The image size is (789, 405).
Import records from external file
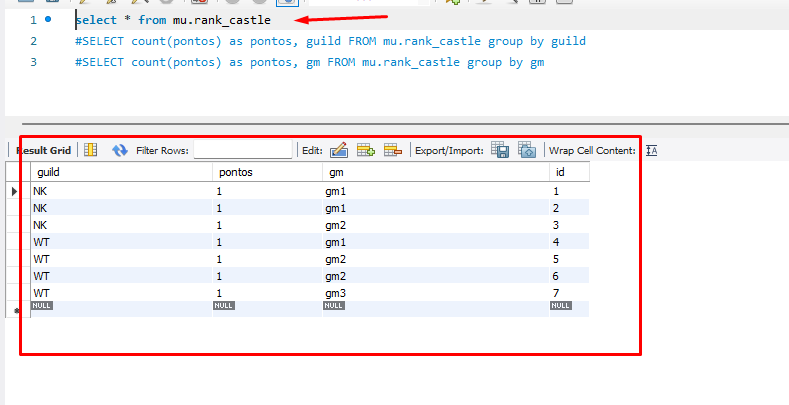[527, 150]
